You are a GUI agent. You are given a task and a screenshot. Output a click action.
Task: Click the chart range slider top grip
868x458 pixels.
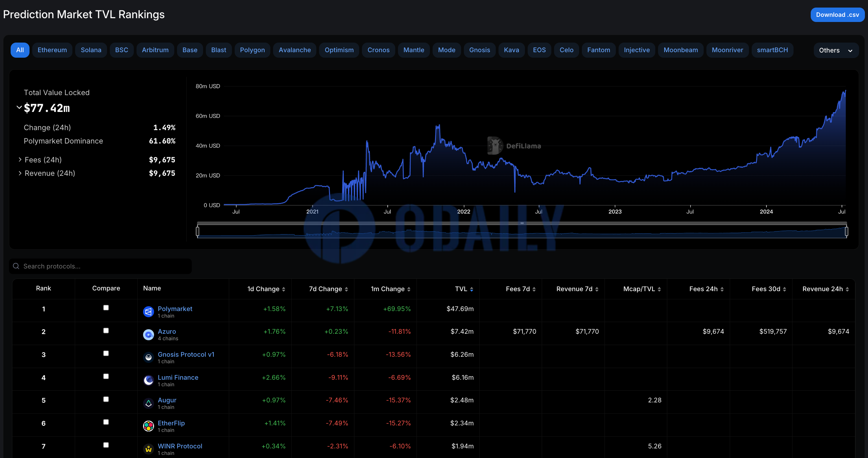[x=522, y=223]
